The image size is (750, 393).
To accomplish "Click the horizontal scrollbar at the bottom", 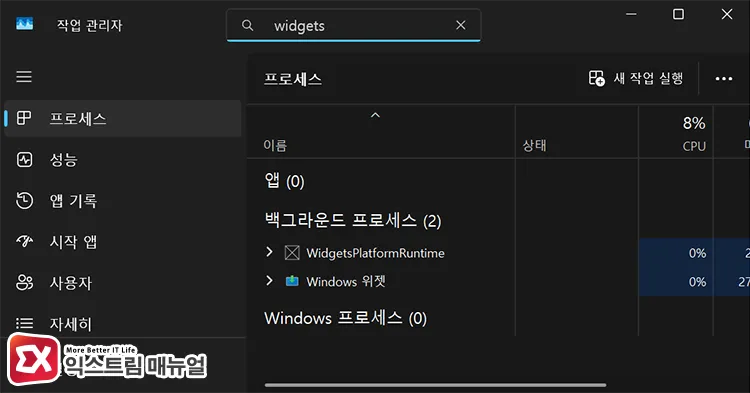I will (x=435, y=385).
